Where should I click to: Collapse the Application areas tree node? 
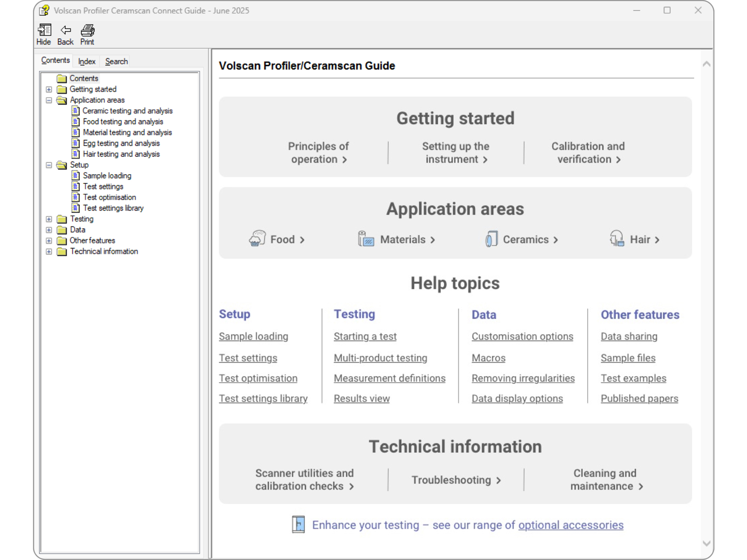pos(49,100)
